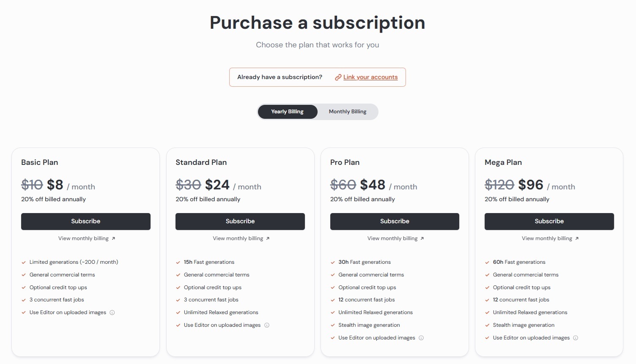Click the arrow icon after Pro Plan's View monthly billing
This screenshot has height=364, width=636.
[x=422, y=239]
